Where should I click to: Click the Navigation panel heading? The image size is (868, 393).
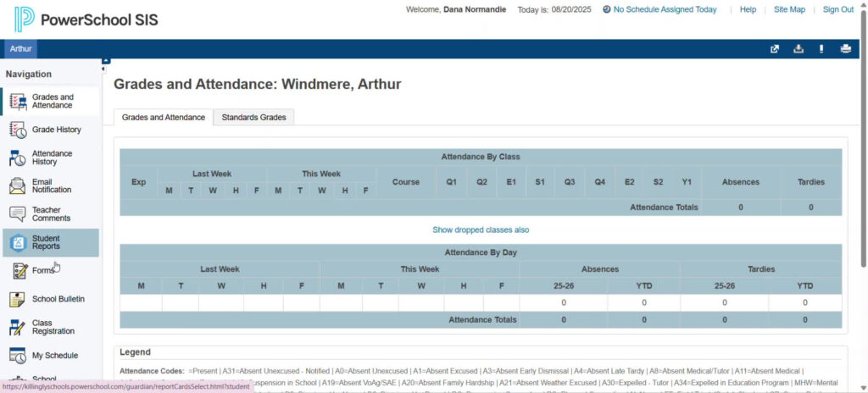pos(29,75)
